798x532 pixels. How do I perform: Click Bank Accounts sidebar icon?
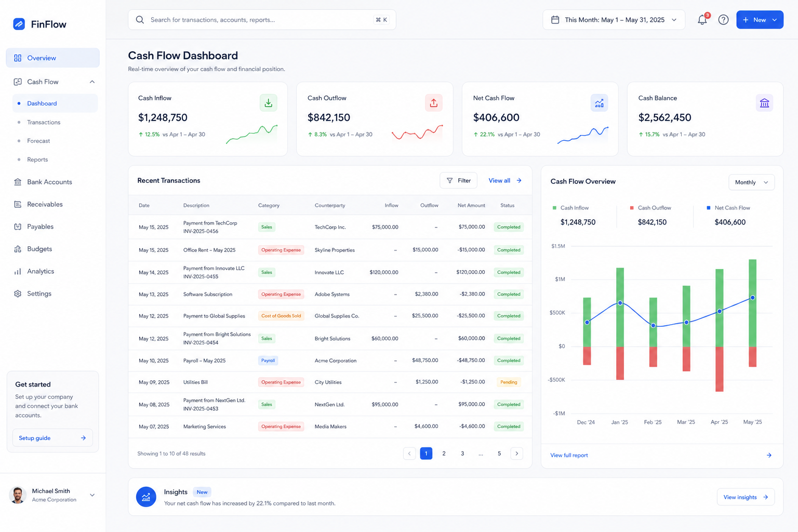pyautogui.click(x=18, y=182)
